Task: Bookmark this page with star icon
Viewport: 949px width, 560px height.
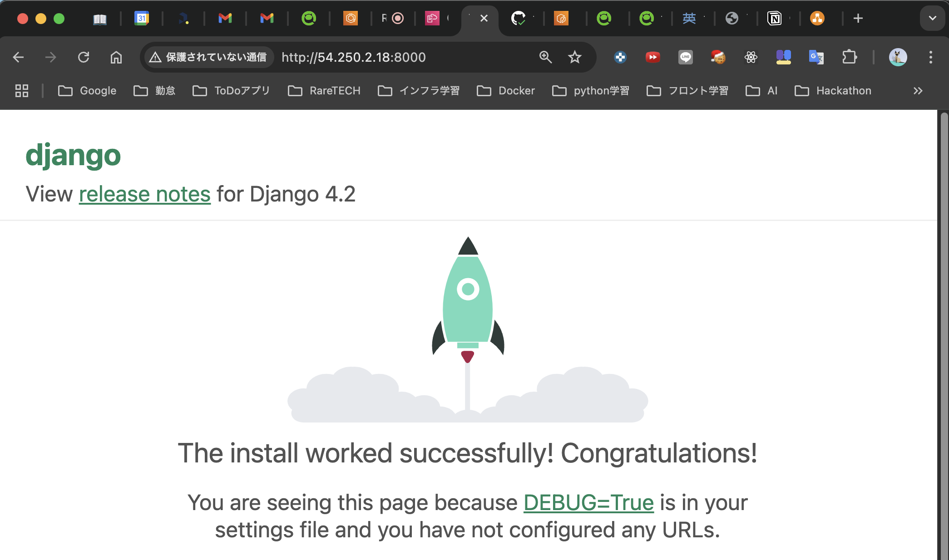Action: pos(575,57)
